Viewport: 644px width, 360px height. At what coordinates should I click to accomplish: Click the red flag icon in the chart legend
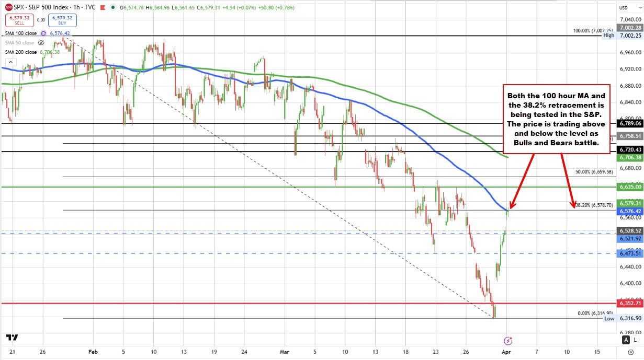pyautogui.click(x=103, y=8)
